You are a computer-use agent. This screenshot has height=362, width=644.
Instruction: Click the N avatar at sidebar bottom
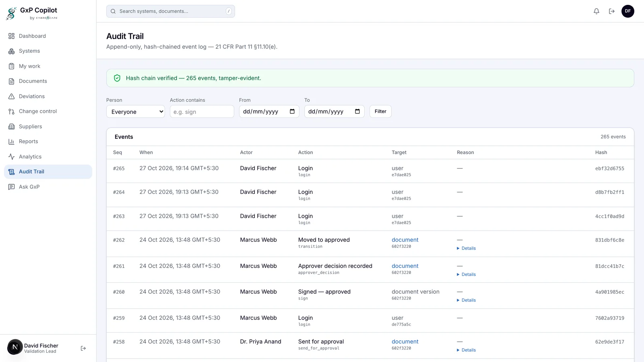point(15,347)
